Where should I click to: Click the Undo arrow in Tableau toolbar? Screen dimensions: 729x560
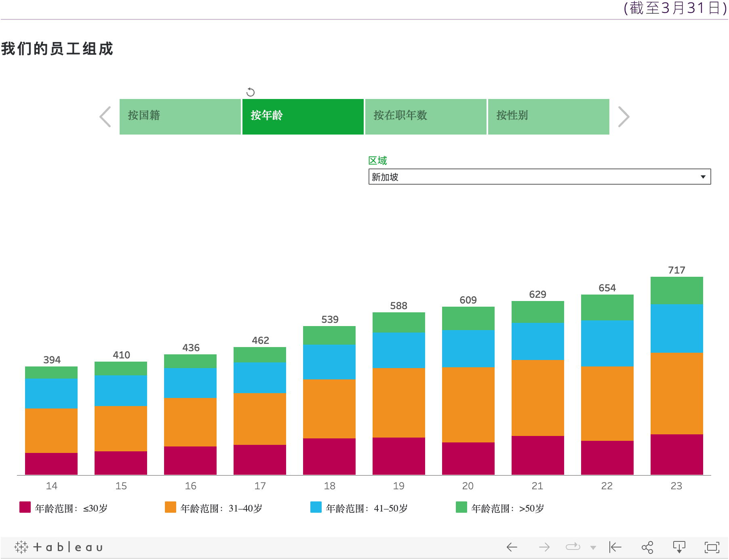pyautogui.click(x=512, y=547)
